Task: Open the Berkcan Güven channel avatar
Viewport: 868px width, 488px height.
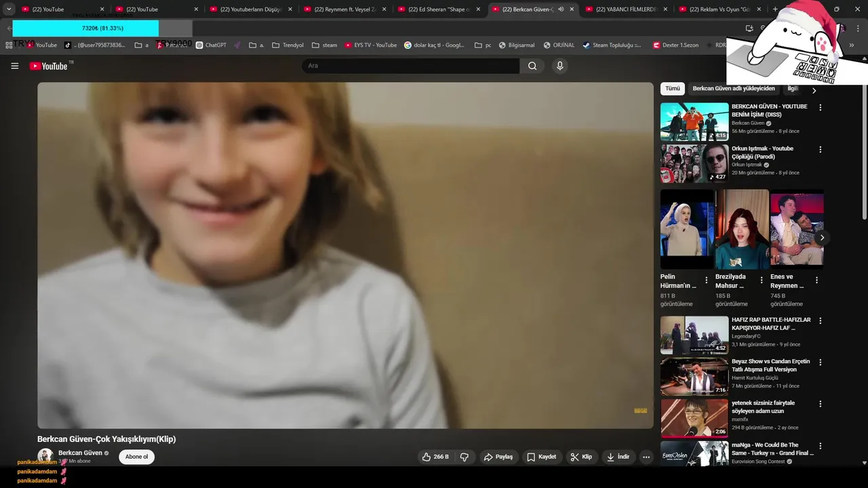Action: click(45, 456)
